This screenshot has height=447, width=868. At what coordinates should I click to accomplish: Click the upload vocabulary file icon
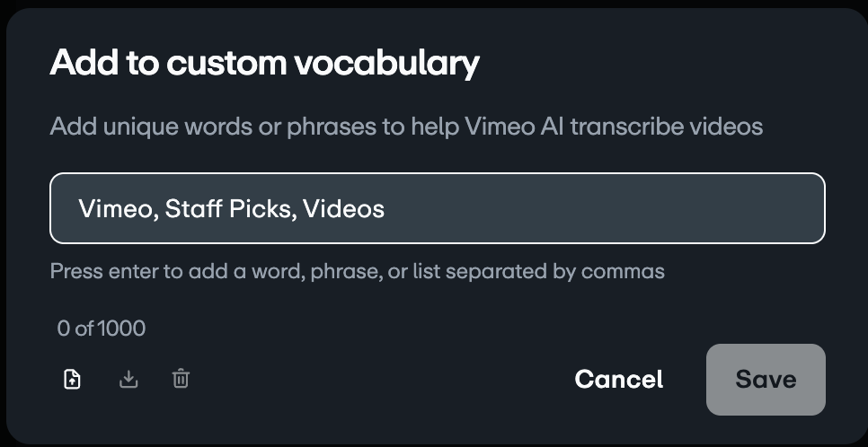[x=73, y=380]
